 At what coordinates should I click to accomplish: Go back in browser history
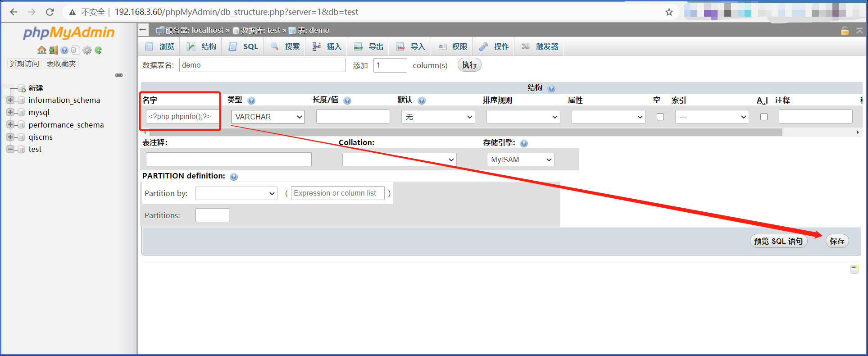coord(14,12)
